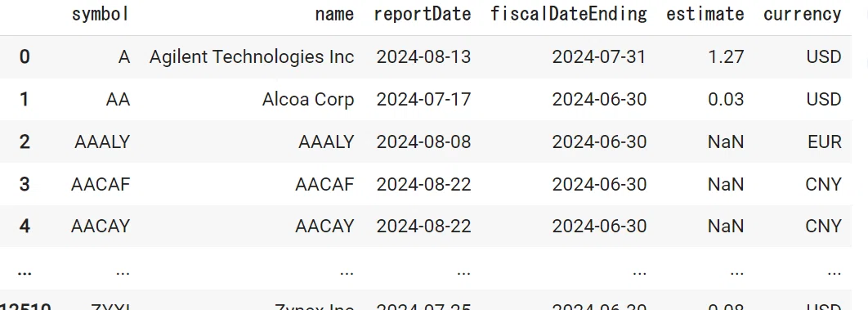This screenshot has width=868, height=310.
Task: Click the currency column header
Action: pyautogui.click(x=802, y=15)
